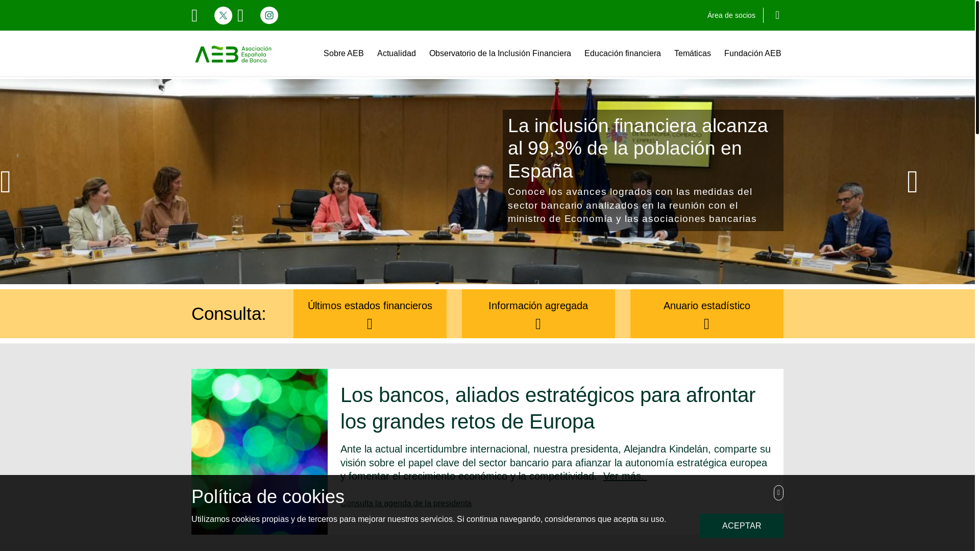This screenshot has width=980, height=551.
Task: Open the Educación financiera menu
Action: [x=623, y=54]
